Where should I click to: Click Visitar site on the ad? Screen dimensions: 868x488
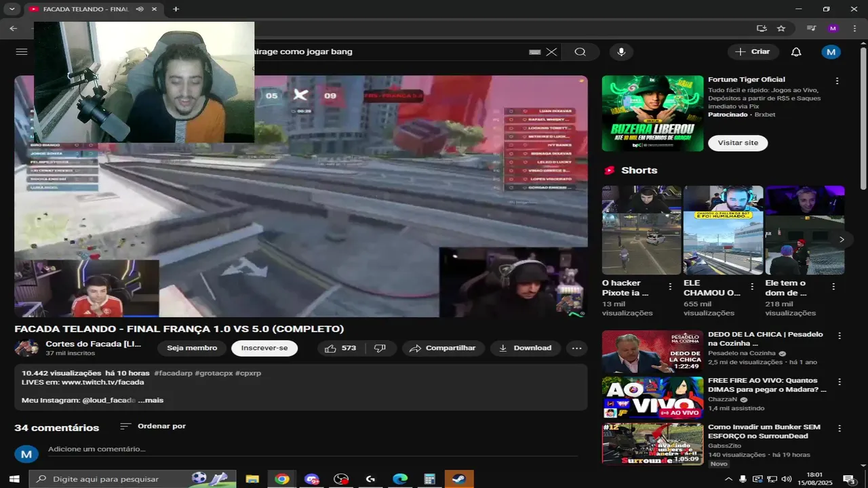(738, 143)
